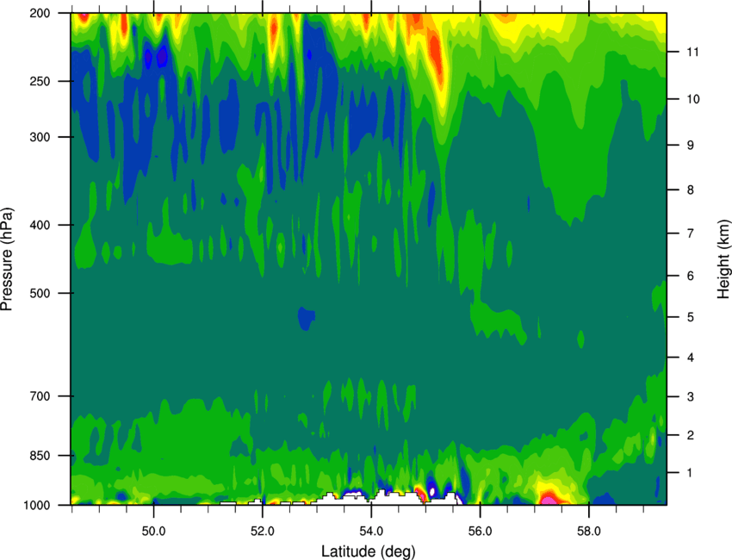Pick the 2 km height label

[690, 435]
